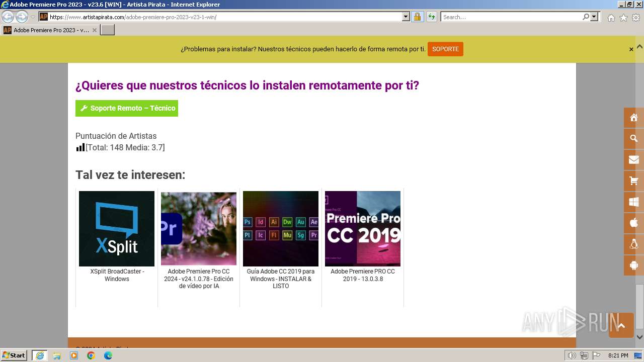Viewport: 644px width, 362px height.
Task: Click the Puntuación de Artistas text
Action: point(116,136)
